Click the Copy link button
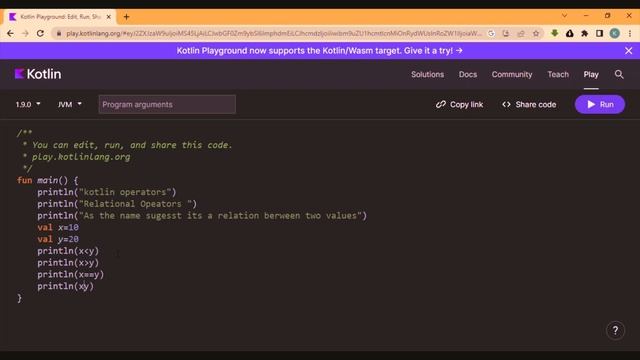 [x=459, y=104]
